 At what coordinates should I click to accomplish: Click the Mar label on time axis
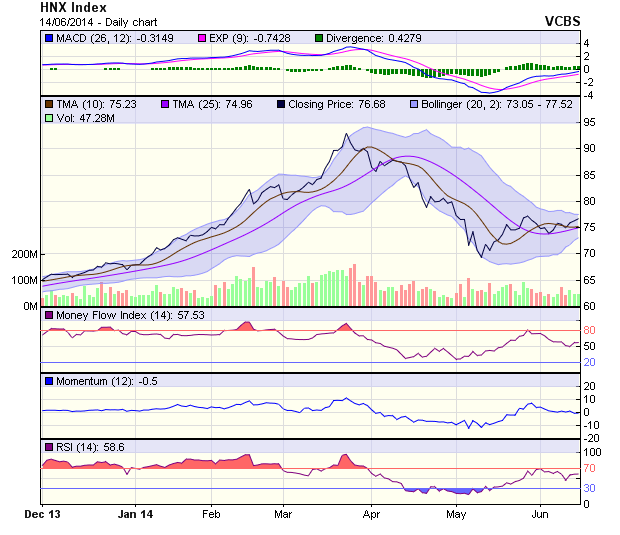283,516
